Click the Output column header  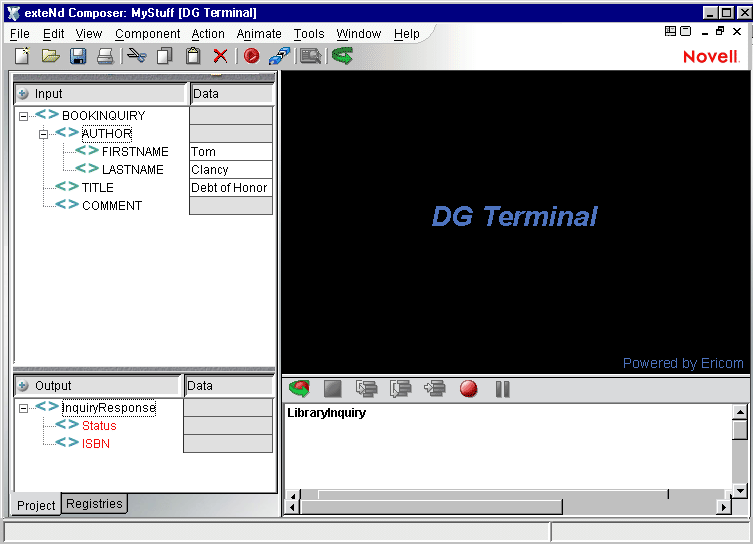pyautogui.click(x=97, y=386)
